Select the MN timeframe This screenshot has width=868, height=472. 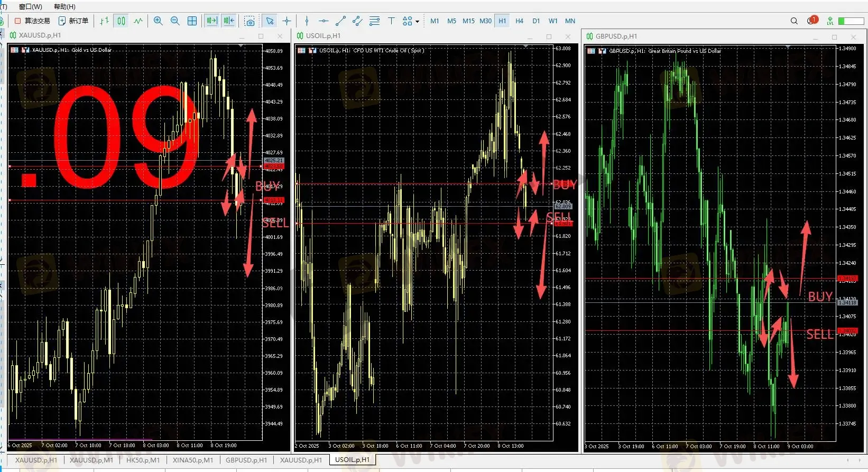click(x=570, y=21)
